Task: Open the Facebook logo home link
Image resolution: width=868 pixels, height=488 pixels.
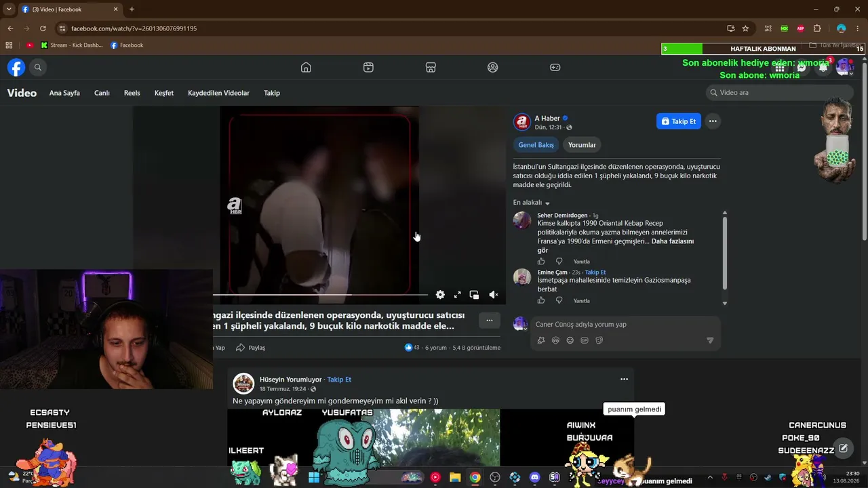Action: pos(16,67)
